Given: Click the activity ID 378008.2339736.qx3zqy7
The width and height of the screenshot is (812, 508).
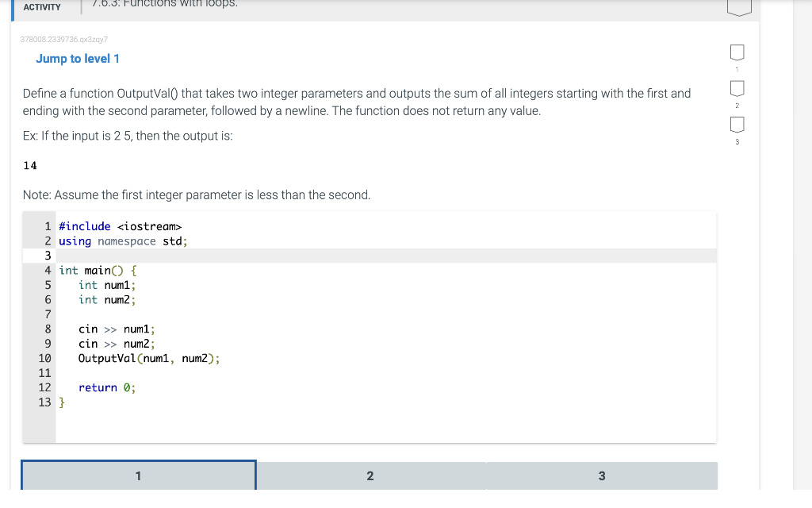Looking at the screenshot, I should click(x=64, y=40).
